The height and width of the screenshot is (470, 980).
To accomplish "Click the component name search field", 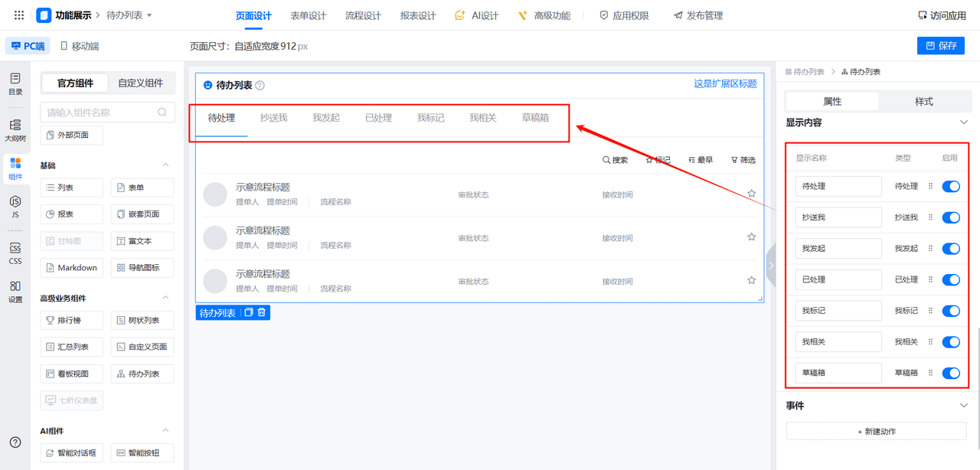I will point(101,113).
